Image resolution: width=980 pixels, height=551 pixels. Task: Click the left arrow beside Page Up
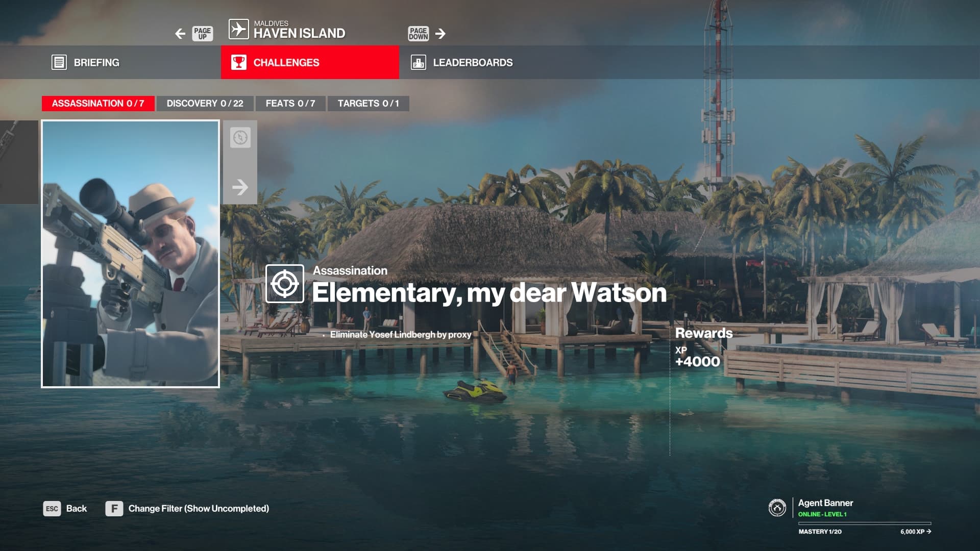[180, 34]
